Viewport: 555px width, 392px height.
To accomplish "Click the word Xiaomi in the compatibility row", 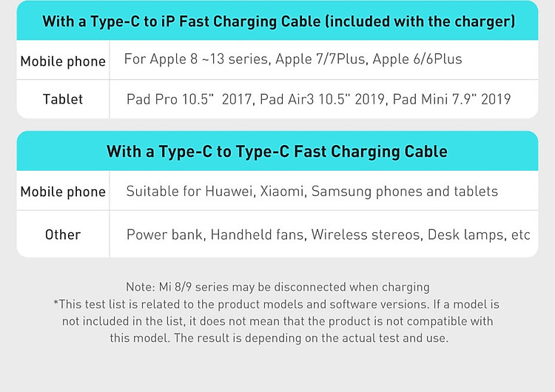I will tap(282, 192).
